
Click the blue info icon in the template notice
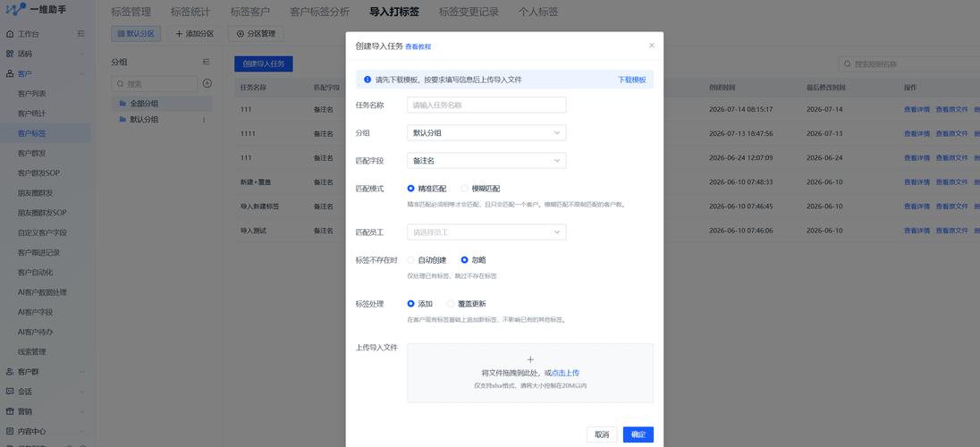(367, 80)
